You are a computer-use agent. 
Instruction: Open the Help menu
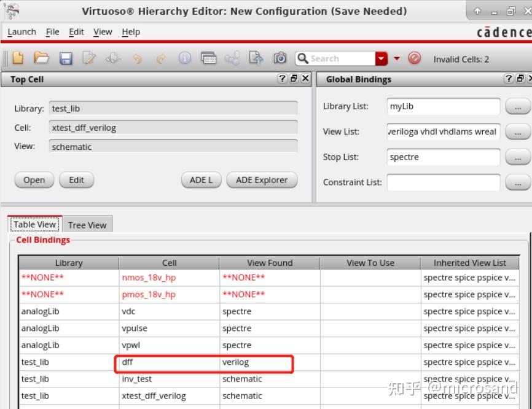coord(131,32)
